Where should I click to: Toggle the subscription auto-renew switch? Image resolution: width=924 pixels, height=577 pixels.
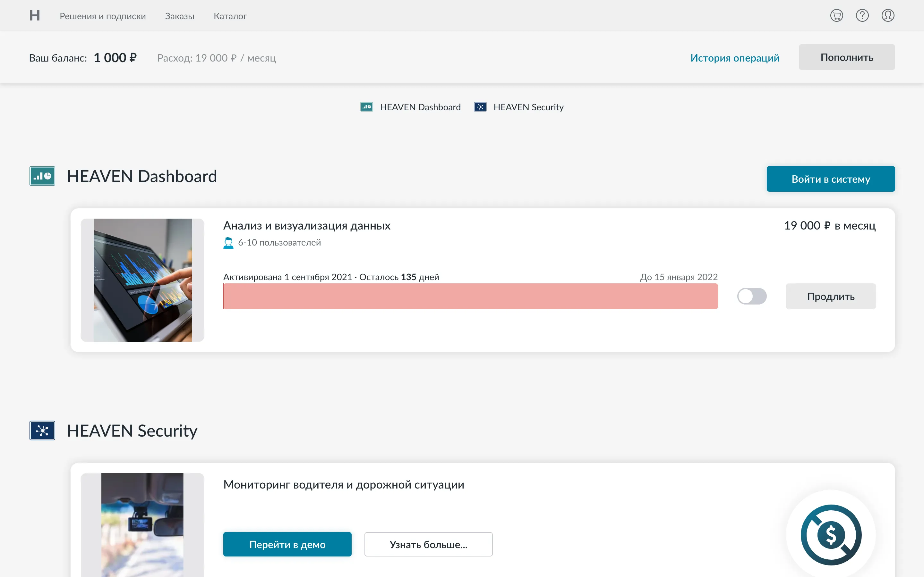pyautogui.click(x=751, y=296)
